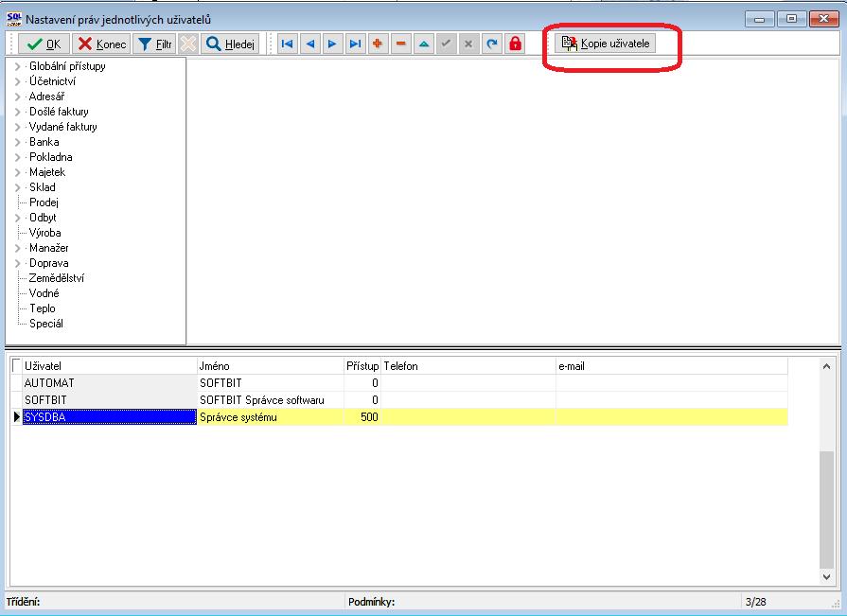
Task: Expand the Manažer tree node
Action: (17, 248)
